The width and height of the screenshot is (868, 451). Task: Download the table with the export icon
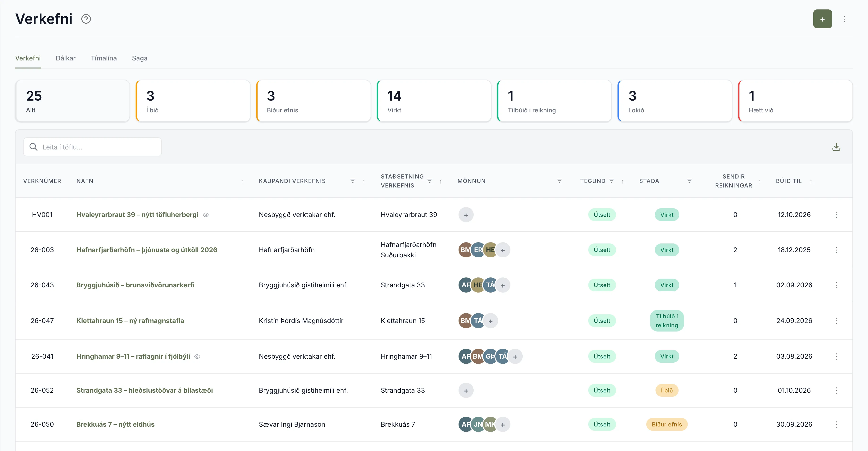[x=836, y=147]
